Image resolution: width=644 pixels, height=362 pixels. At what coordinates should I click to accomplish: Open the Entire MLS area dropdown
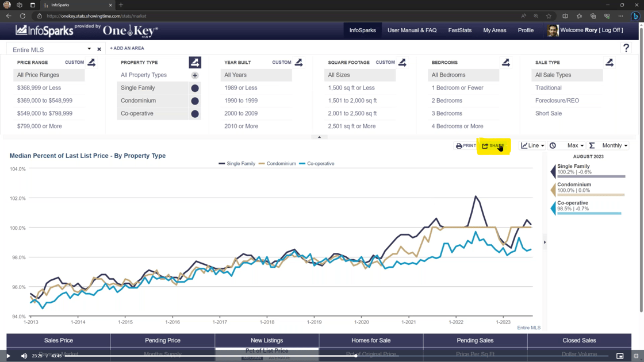89,49
